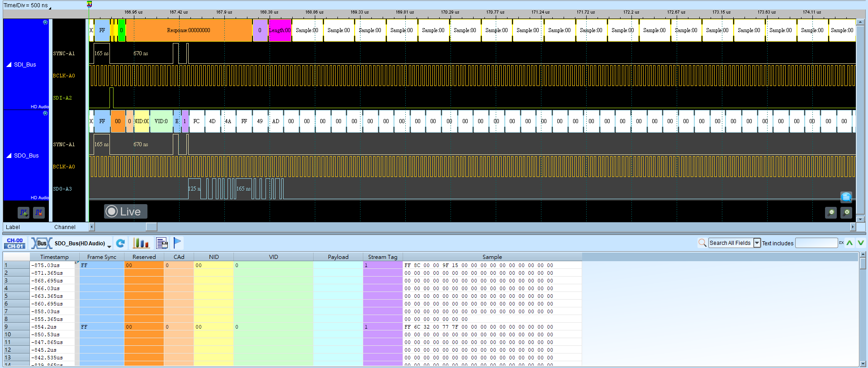Click cursor A marker on the time ruler

point(89,4)
